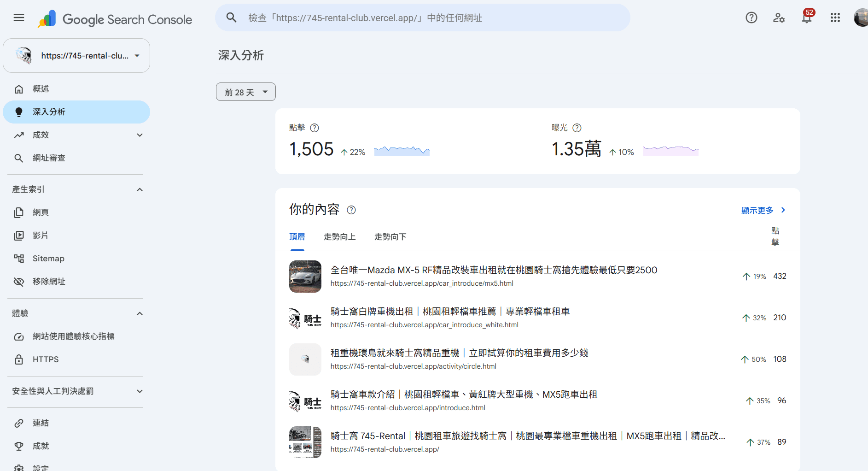The image size is (868, 471).
Task: Switch to the 頂層 tab
Action: (297, 237)
